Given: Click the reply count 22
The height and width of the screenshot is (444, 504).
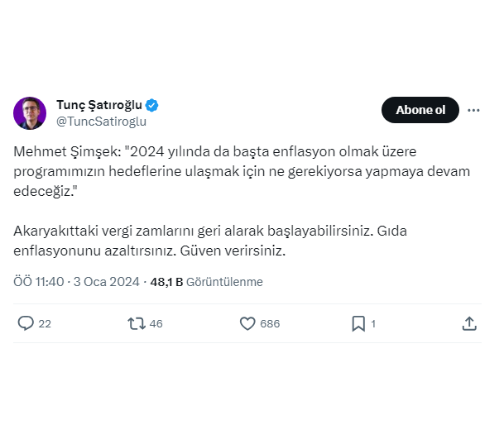Looking at the screenshot, I should (x=45, y=324).
